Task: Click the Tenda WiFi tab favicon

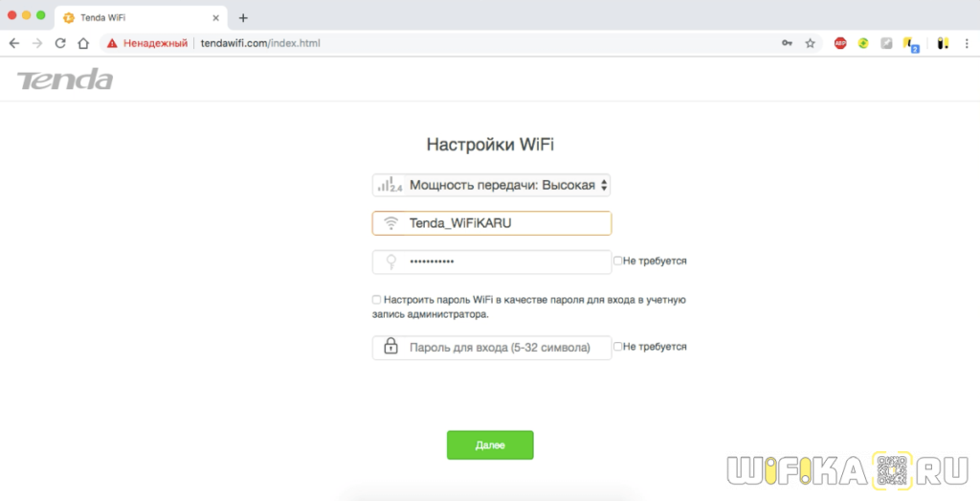Action: pyautogui.click(x=69, y=17)
